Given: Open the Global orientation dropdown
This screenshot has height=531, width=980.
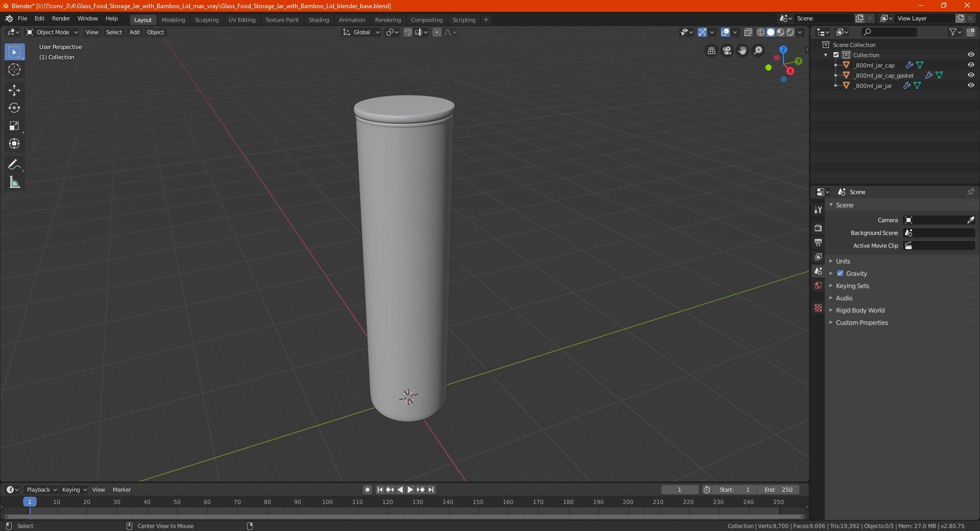Looking at the screenshot, I should click(361, 32).
